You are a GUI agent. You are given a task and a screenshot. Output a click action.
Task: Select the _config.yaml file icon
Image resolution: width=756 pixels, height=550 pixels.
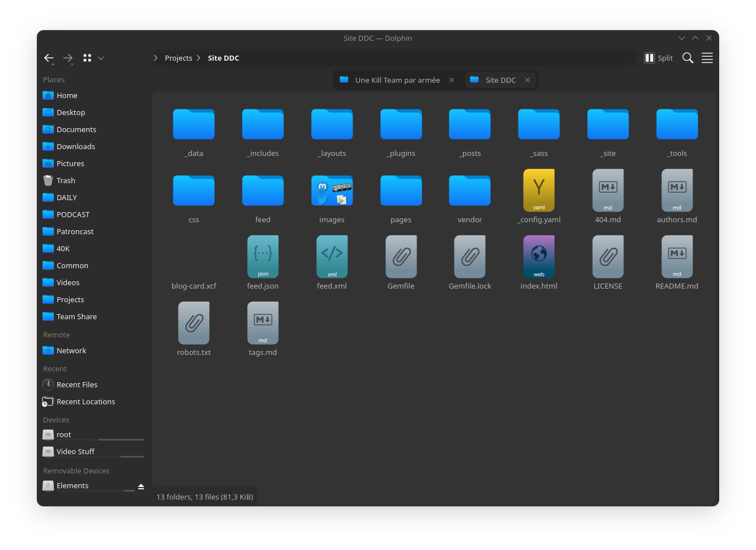coord(539,191)
